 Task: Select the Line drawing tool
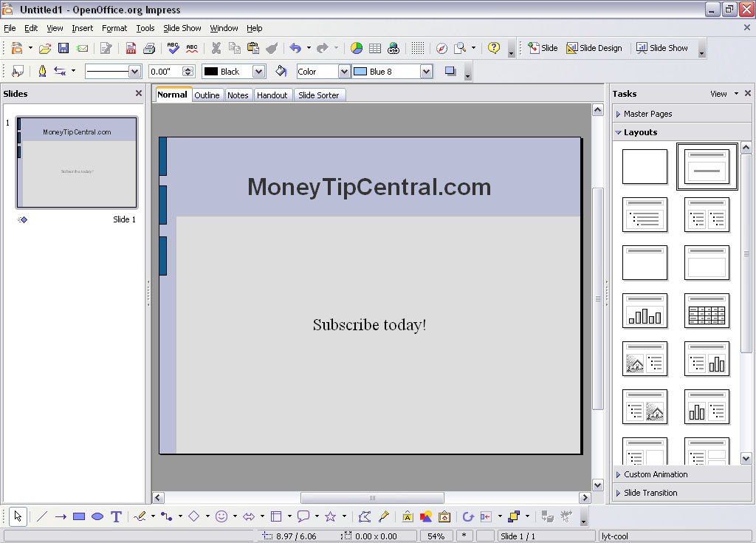pyautogui.click(x=42, y=516)
